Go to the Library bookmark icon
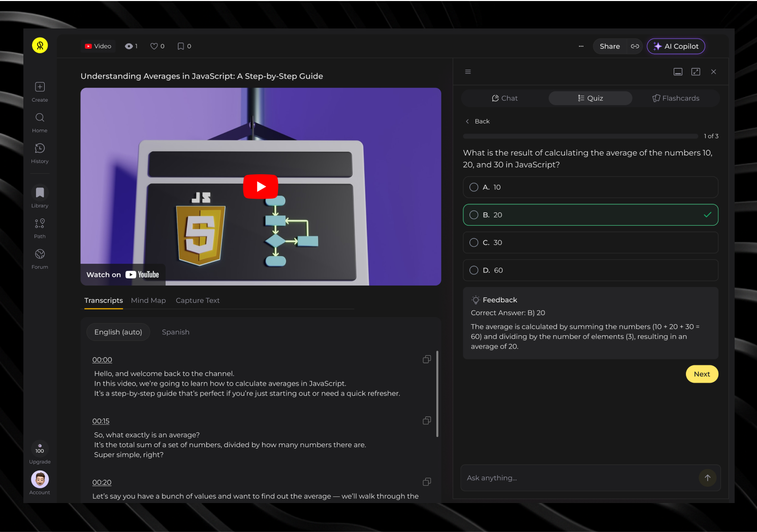Viewport: 757px width, 532px height. coord(40,193)
